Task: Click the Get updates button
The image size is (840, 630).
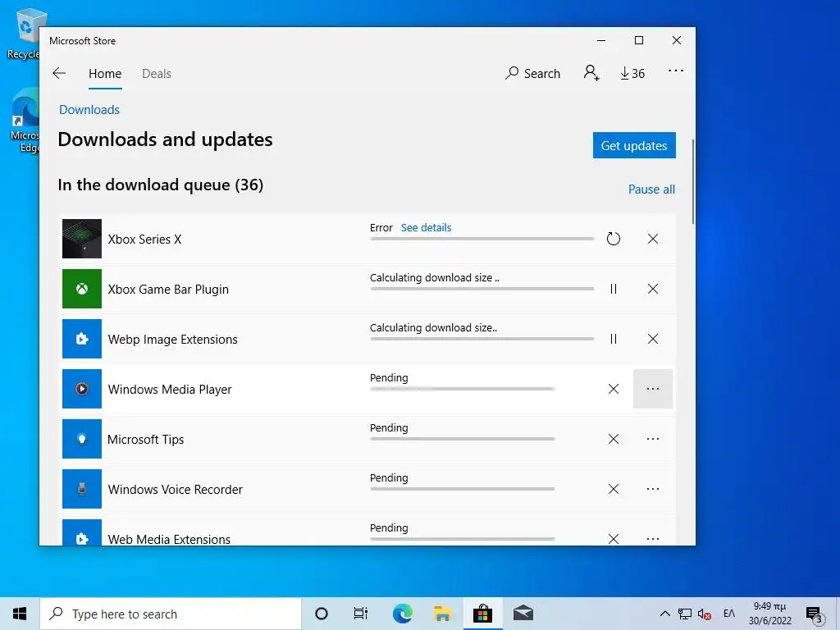Action: click(x=634, y=145)
